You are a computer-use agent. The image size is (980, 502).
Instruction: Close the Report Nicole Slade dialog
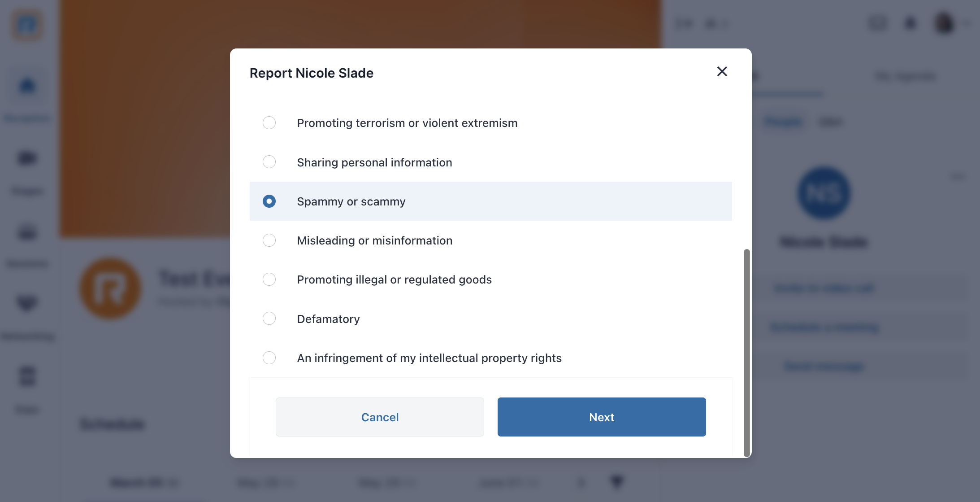(722, 71)
